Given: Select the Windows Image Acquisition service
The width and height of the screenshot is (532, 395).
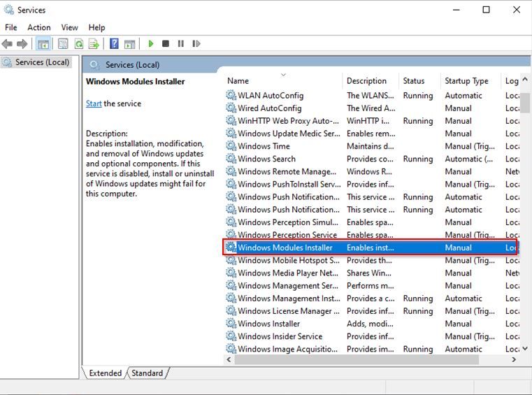Looking at the screenshot, I should coord(372,349).
